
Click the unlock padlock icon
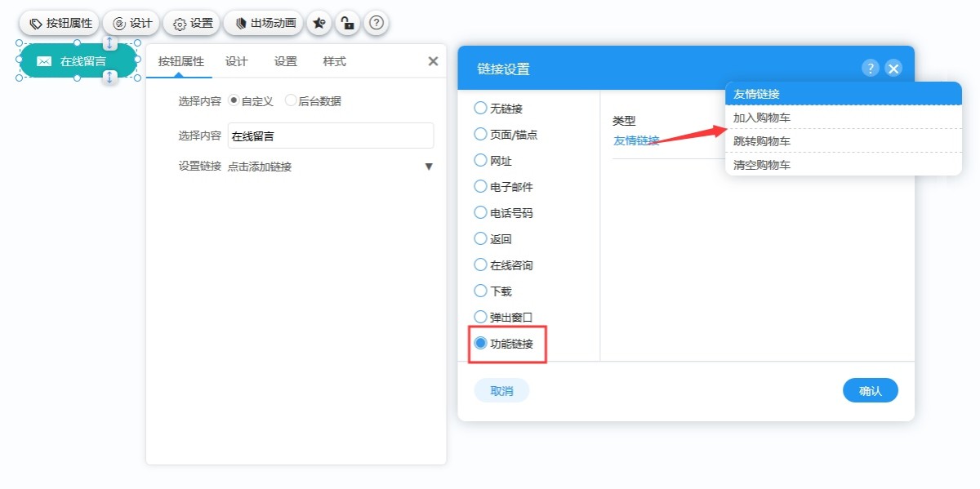point(347,23)
